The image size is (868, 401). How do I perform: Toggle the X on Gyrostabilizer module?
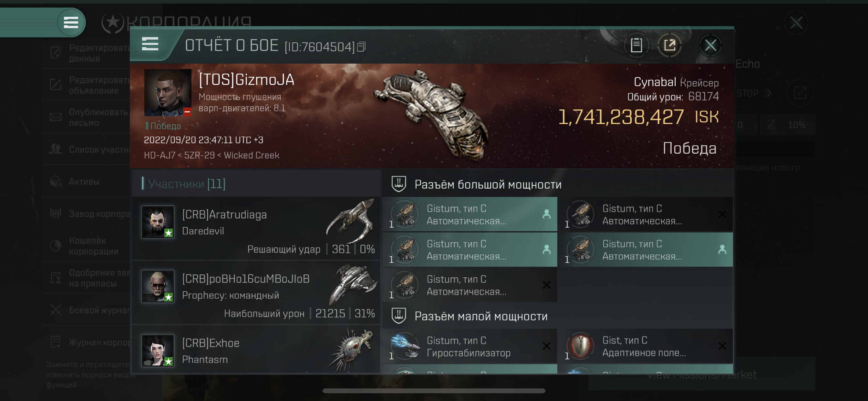pos(546,346)
